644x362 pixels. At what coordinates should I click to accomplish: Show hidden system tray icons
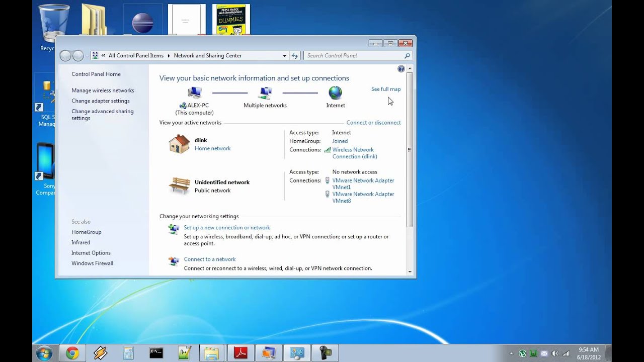pyautogui.click(x=512, y=353)
